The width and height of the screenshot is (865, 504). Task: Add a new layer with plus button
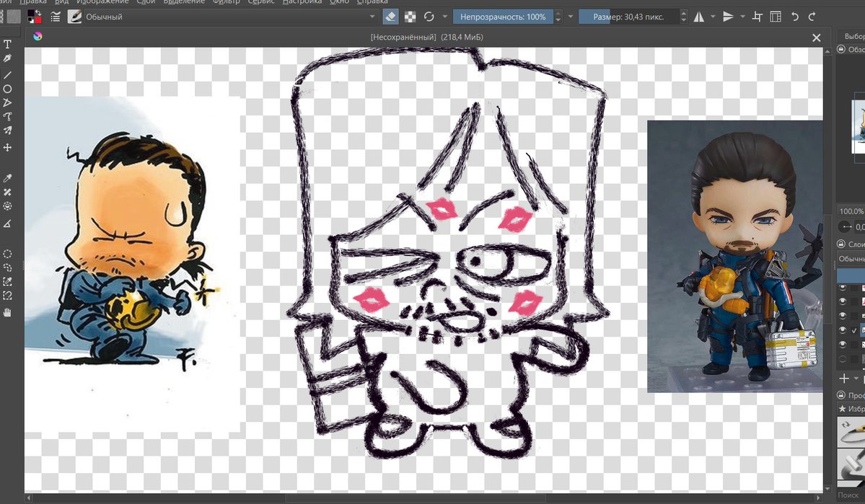(x=843, y=379)
